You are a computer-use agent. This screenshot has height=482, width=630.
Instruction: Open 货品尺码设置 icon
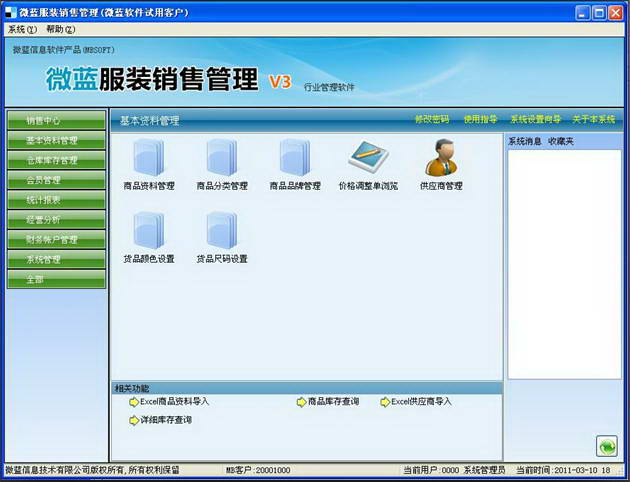(x=222, y=231)
